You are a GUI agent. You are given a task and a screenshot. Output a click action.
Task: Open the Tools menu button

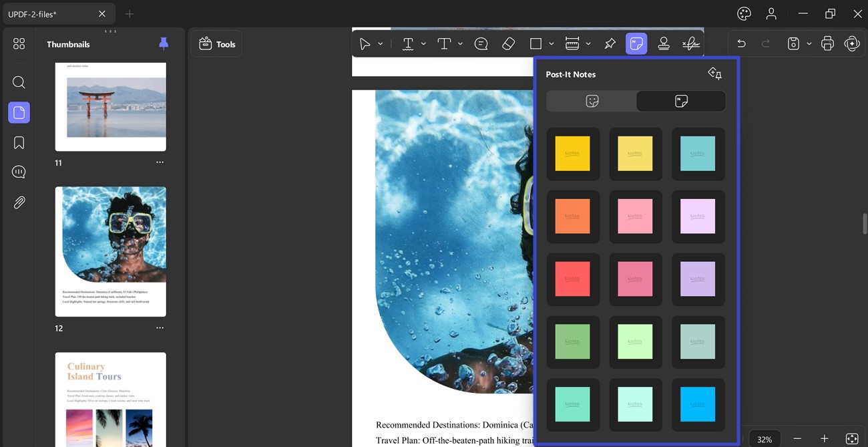[217, 44]
